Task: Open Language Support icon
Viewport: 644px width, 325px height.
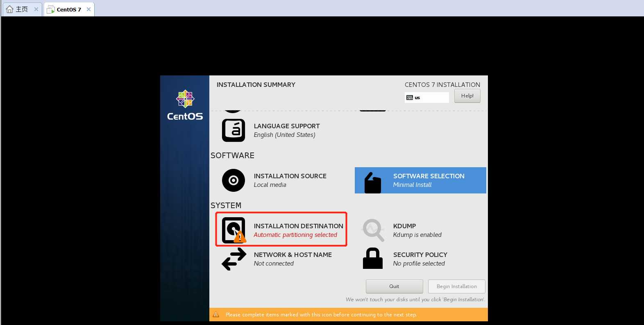Action: [x=234, y=130]
